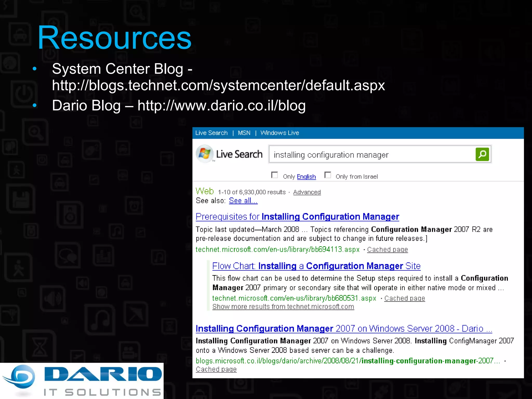This screenshot has width=532, height=399.
Task: Open Prerequisites for Installing Configuration Manager result
Action: (297, 217)
